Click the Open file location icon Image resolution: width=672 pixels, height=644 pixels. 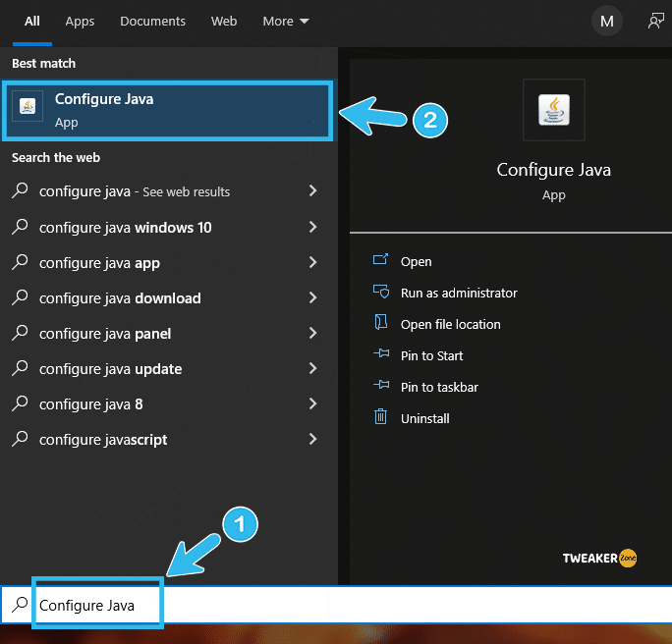coord(381,322)
